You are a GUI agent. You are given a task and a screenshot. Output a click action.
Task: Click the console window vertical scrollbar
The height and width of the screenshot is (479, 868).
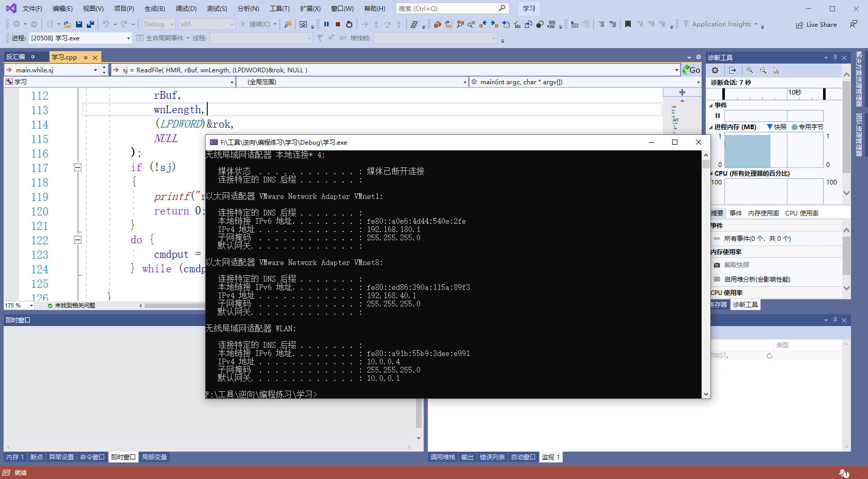(706, 274)
